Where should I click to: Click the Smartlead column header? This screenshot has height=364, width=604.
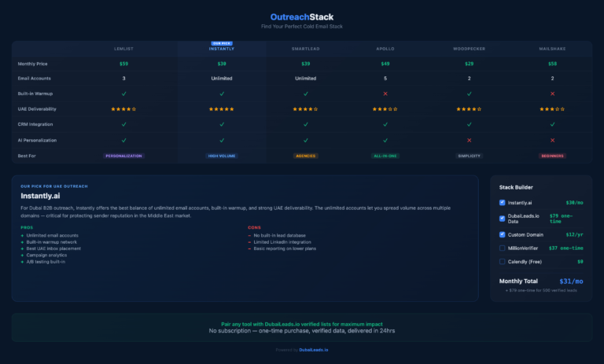tap(306, 49)
